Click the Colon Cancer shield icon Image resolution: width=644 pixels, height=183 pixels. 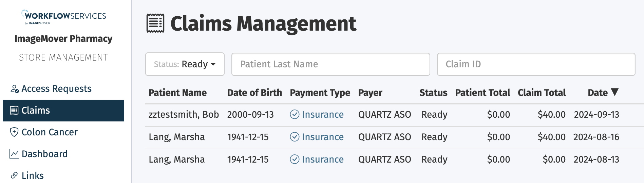pyautogui.click(x=14, y=132)
